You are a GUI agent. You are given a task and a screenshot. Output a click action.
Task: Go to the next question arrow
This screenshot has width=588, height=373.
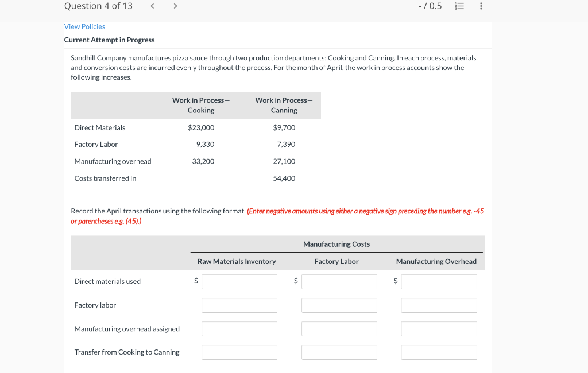175,6
